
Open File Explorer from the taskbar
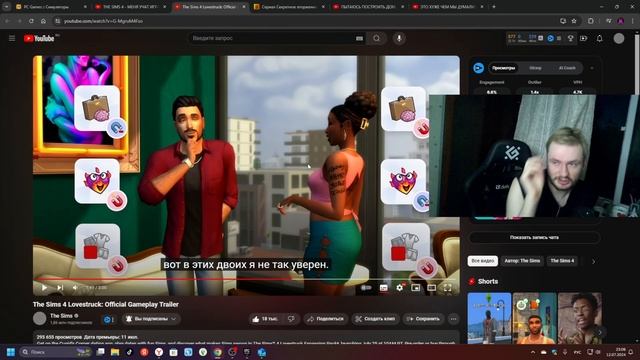coord(115,352)
